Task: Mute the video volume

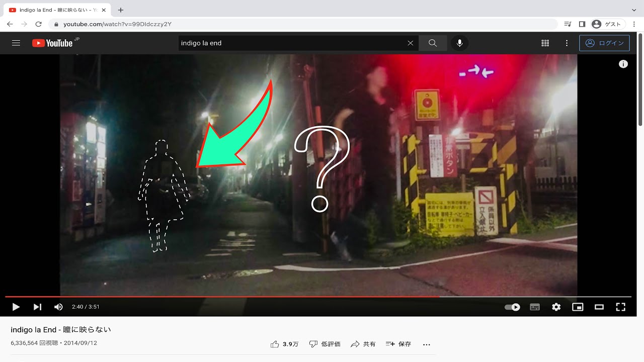Action: 59,307
